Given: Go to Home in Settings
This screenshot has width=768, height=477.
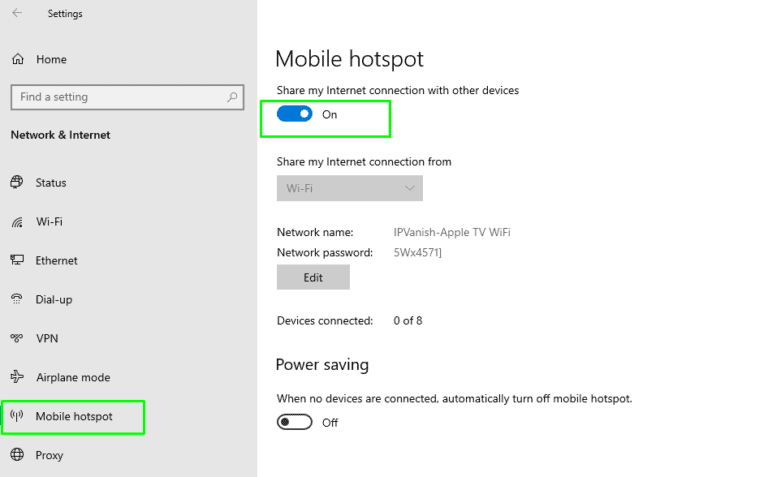Looking at the screenshot, I should 51,60.
